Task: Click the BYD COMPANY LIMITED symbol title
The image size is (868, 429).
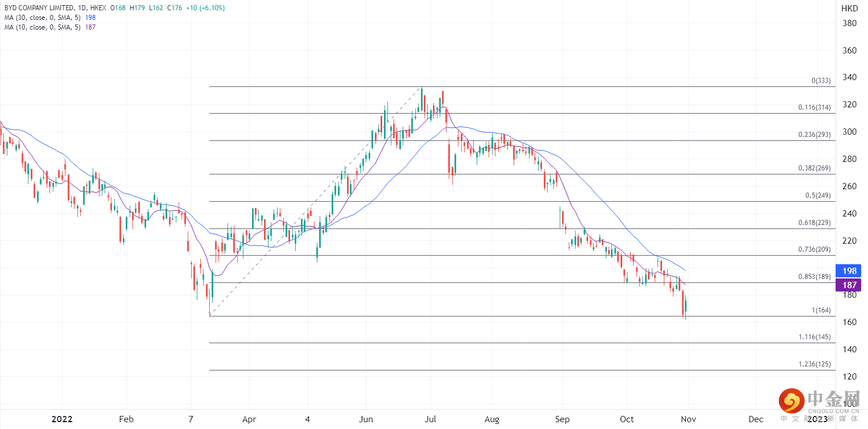Action: (x=39, y=8)
